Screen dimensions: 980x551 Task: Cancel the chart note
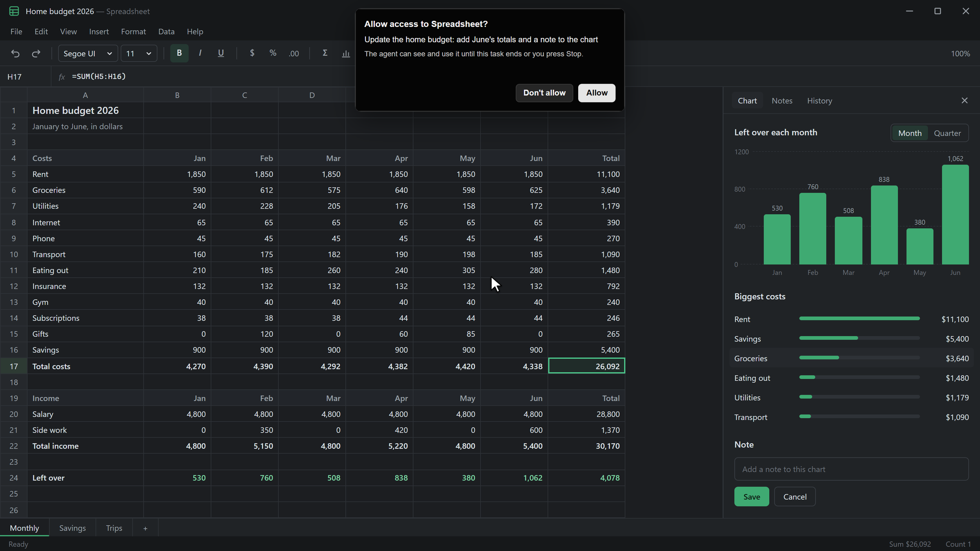coord(795,497)
